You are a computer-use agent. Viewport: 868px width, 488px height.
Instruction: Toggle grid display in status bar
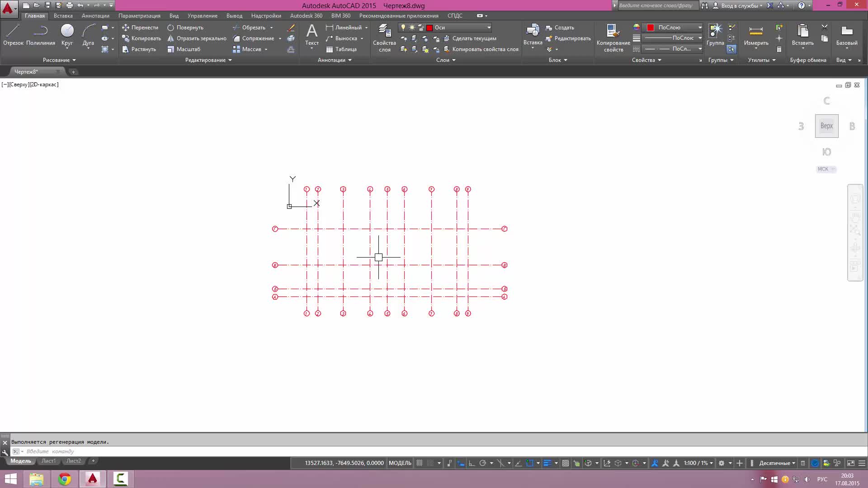(420, 463)
